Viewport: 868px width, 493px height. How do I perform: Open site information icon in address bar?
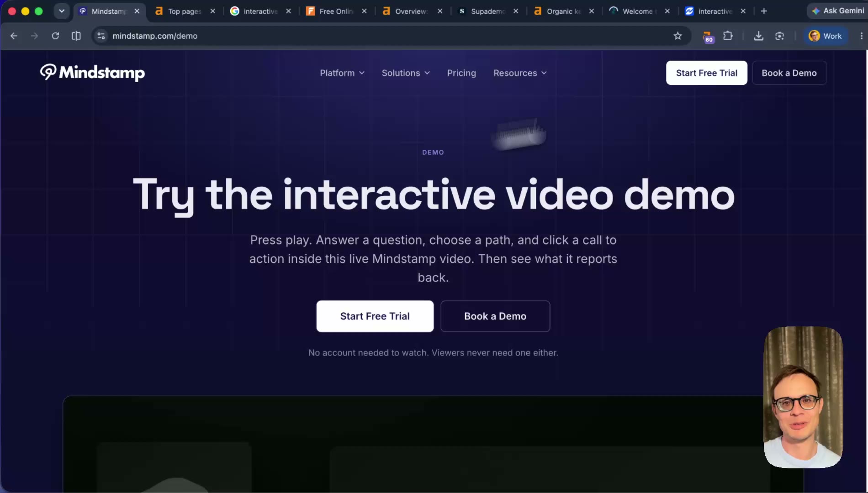point(101,36)
